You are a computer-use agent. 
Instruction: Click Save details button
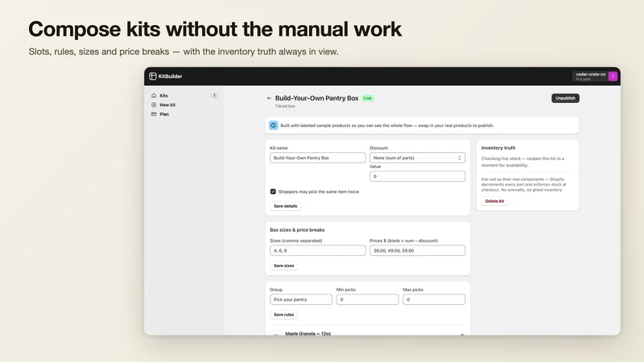click(286, 206)
